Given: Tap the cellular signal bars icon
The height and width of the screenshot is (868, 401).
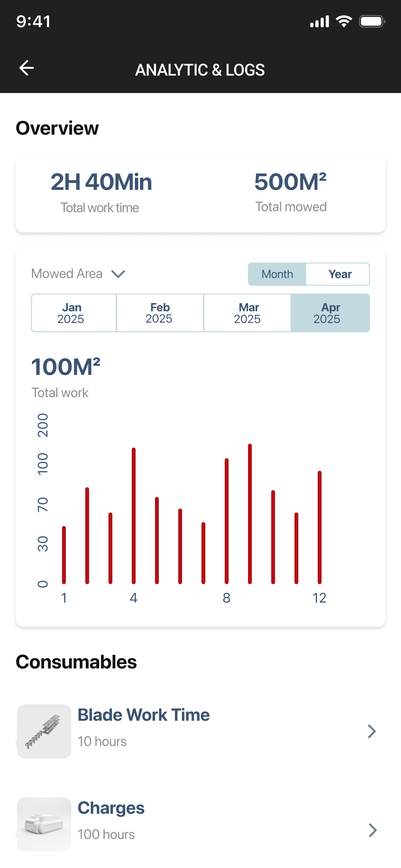Looking at the screenshot, I should (319, 22).
